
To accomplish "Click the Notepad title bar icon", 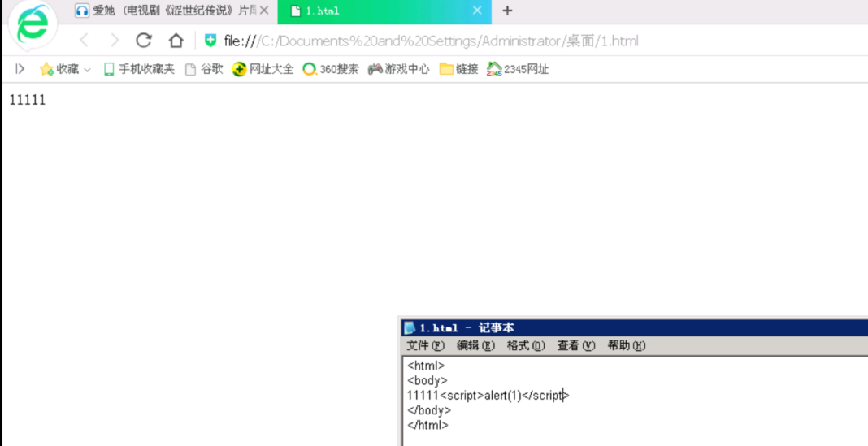I will [410, 328].
